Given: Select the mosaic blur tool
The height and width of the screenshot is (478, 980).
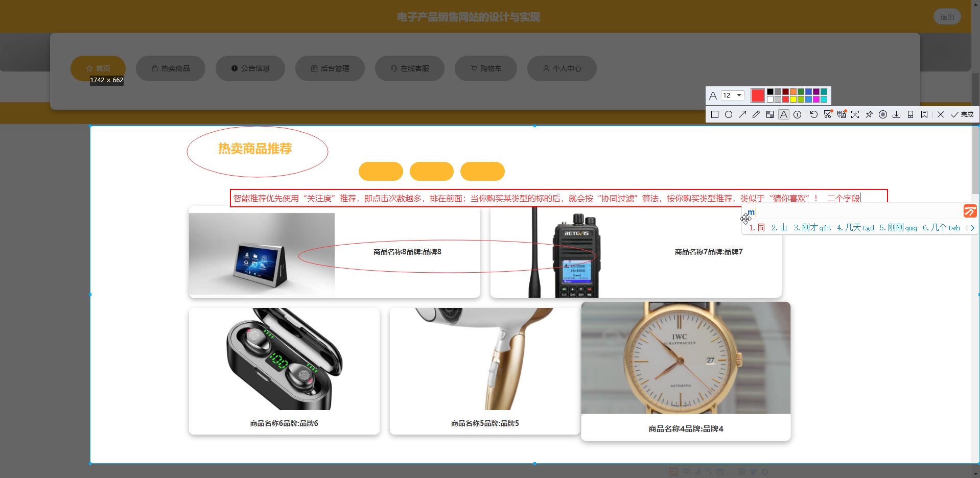Looking at the screenshot, I should tap(770, 114).
